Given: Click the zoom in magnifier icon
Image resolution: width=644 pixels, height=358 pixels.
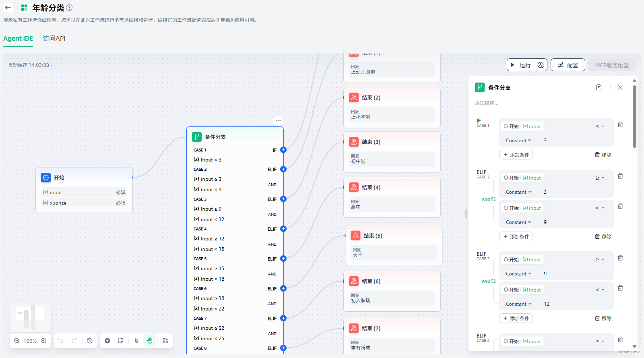Looking at the screenshot, I should pos(43,341).
